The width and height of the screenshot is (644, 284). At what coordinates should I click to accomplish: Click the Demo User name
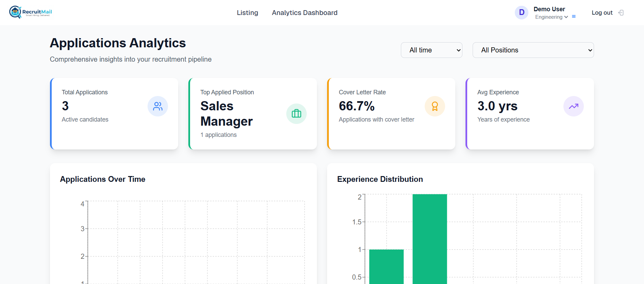click(549, 9)
